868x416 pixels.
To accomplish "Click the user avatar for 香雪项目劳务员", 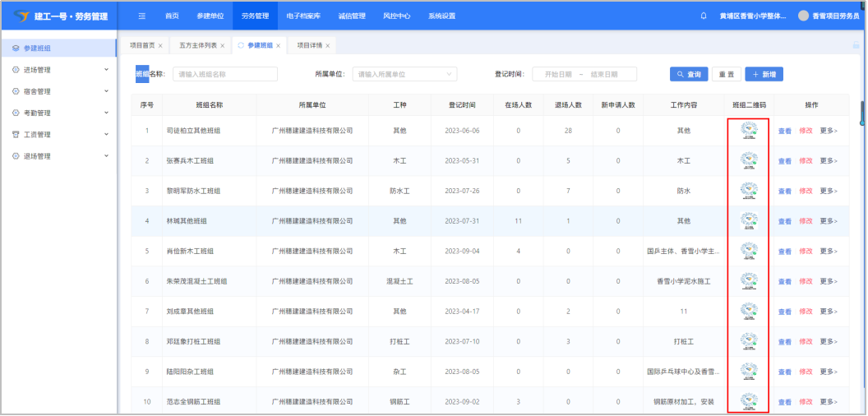I will 803,16.
